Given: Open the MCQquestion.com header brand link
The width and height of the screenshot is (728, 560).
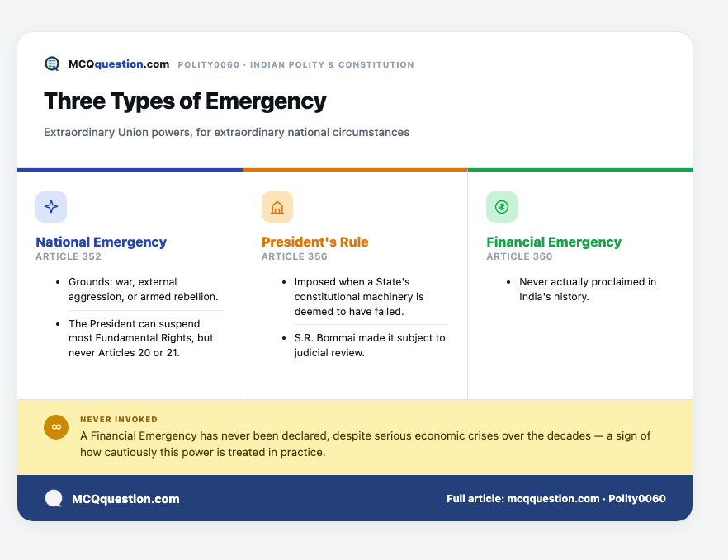Looking at the screenshot, I should pos(119,64).
